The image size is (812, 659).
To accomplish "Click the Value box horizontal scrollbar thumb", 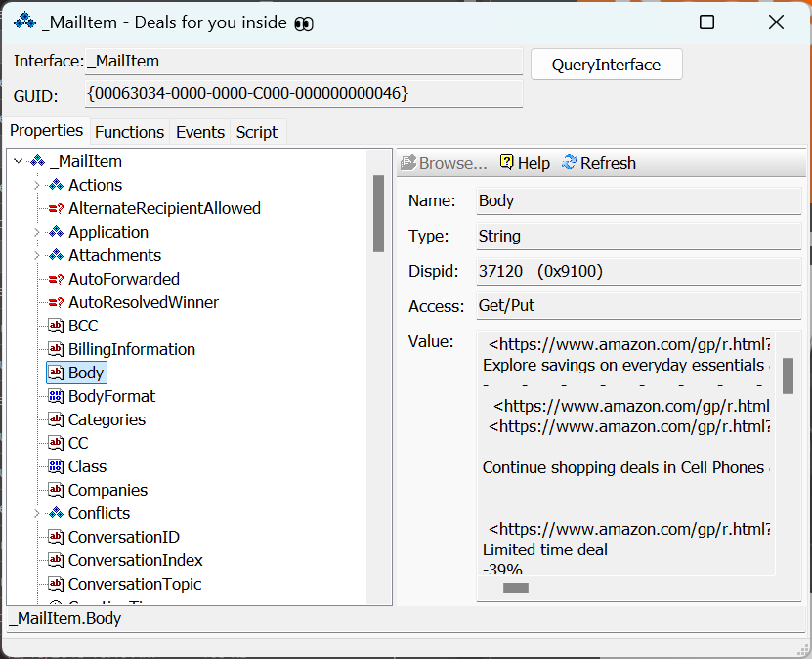I will pos(516,588).
